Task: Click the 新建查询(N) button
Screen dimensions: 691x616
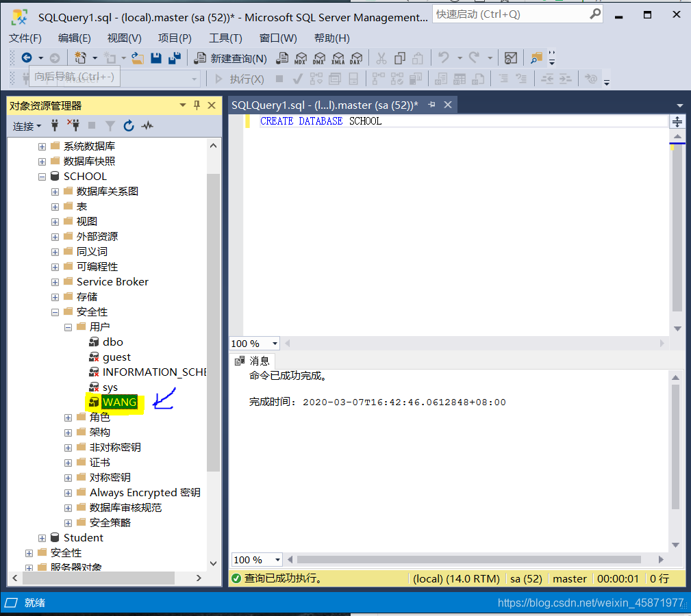Action: (x=231, y=58)
